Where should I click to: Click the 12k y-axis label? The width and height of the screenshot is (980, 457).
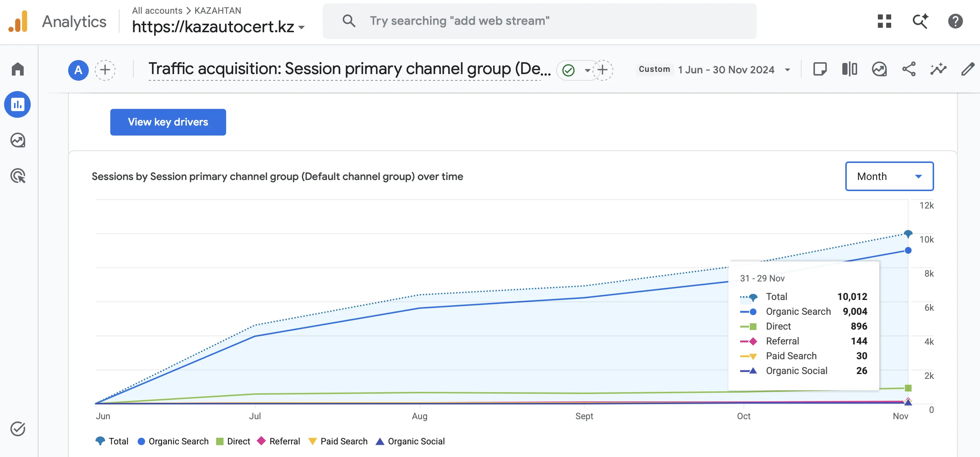(x=926, y=206)
